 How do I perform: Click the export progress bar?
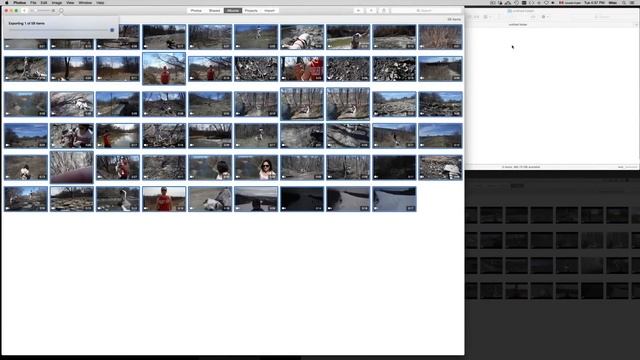tap(58, 30)
